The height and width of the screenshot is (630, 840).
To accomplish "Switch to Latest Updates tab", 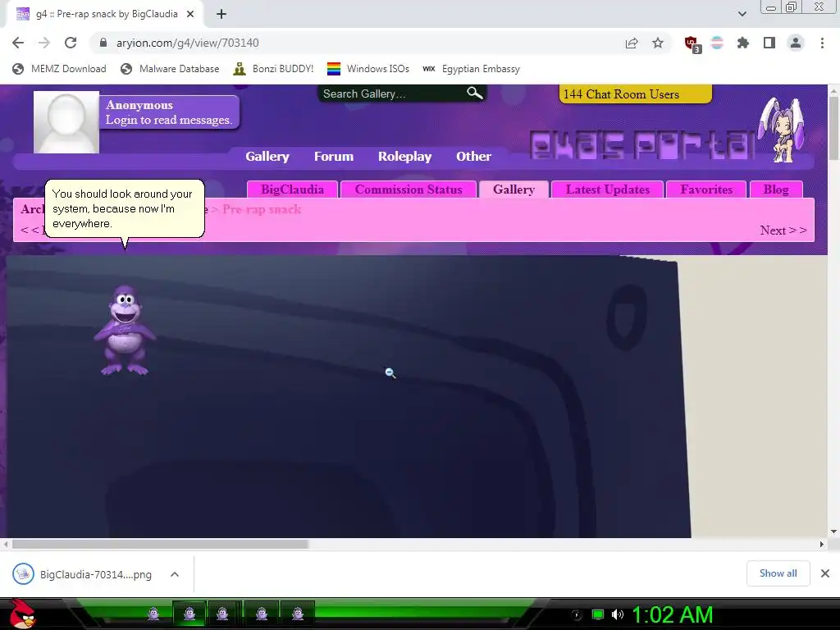I will pyautogui.click(x=608, y=189).
